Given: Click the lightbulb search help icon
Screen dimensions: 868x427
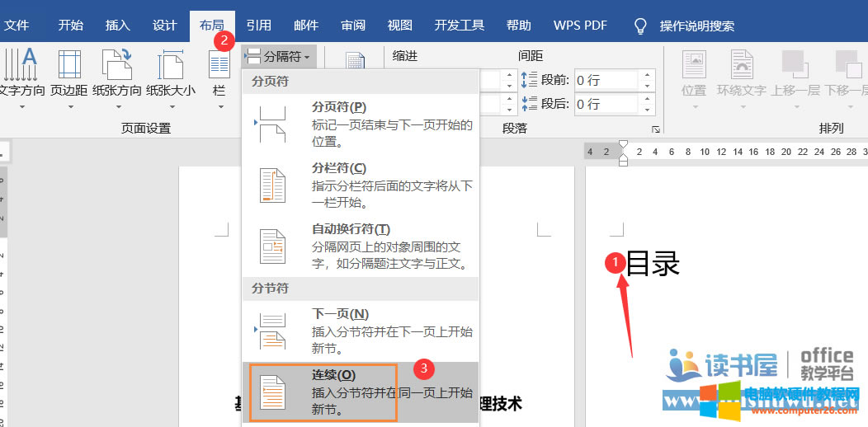Looking at the screenshot, I should (640, 26).
